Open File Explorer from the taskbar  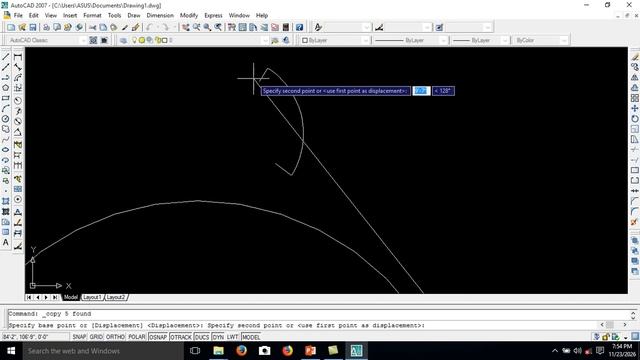(x=218, y=351)
